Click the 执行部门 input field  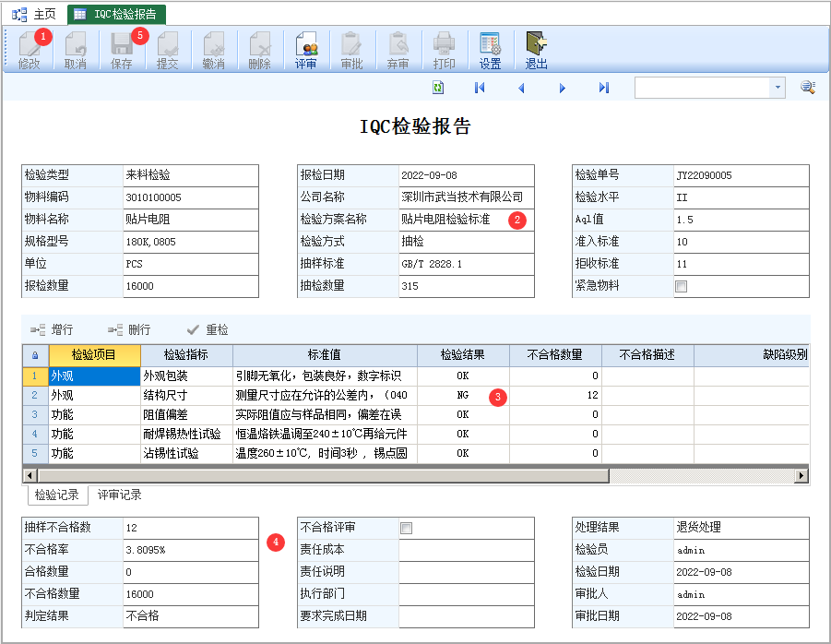coord(467,594)
